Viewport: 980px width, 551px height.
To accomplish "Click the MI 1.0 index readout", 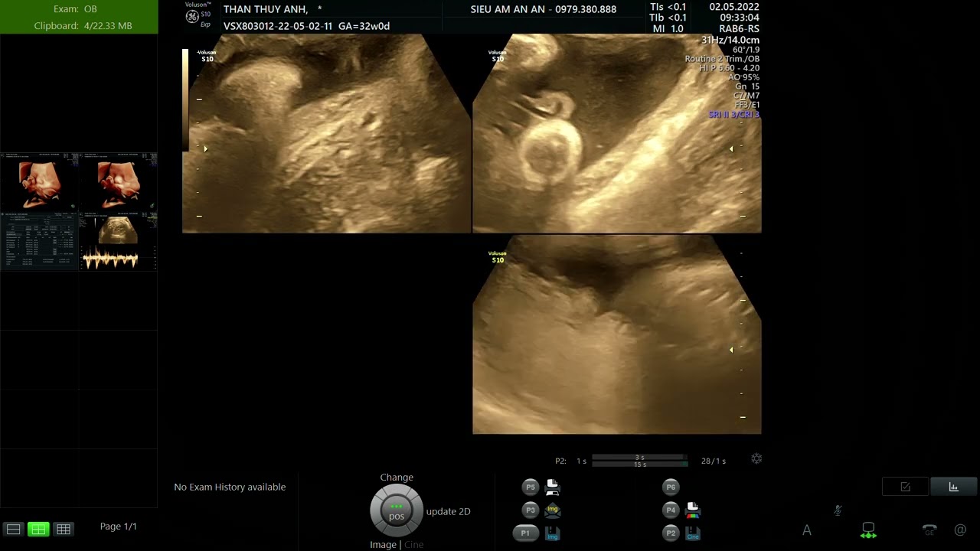I will coord(668,29).
